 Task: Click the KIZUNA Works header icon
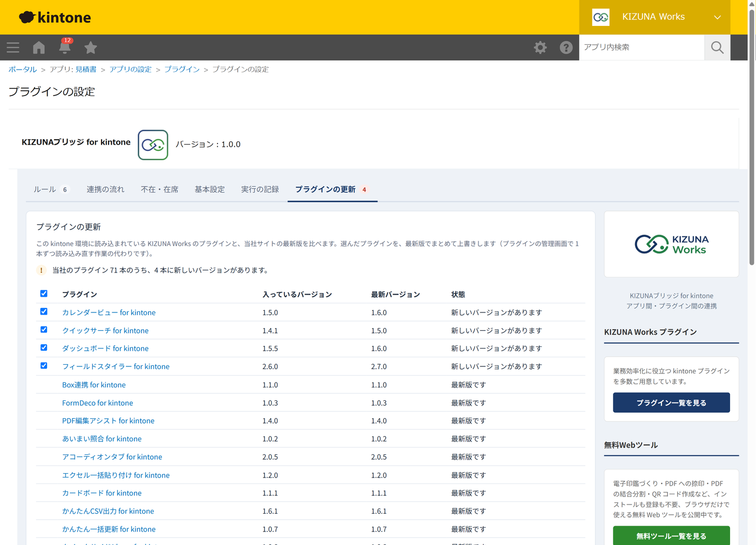tap(600, 17)
